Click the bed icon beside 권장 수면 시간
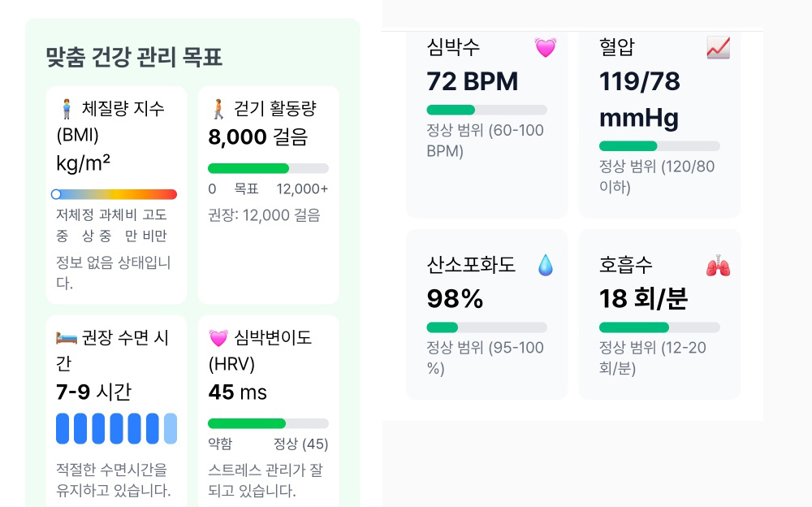This screenshot has height=507, width=812. tap(67, 338)
